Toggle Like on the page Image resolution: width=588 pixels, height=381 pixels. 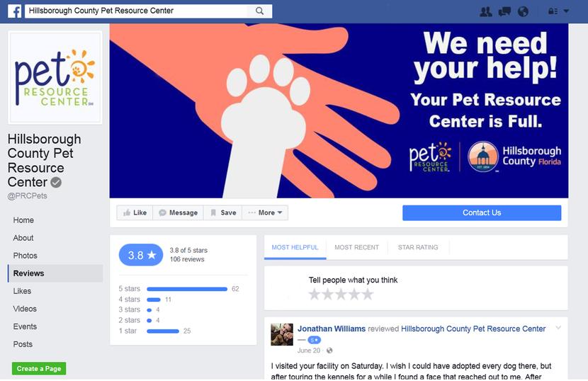[x=135, y=212]
